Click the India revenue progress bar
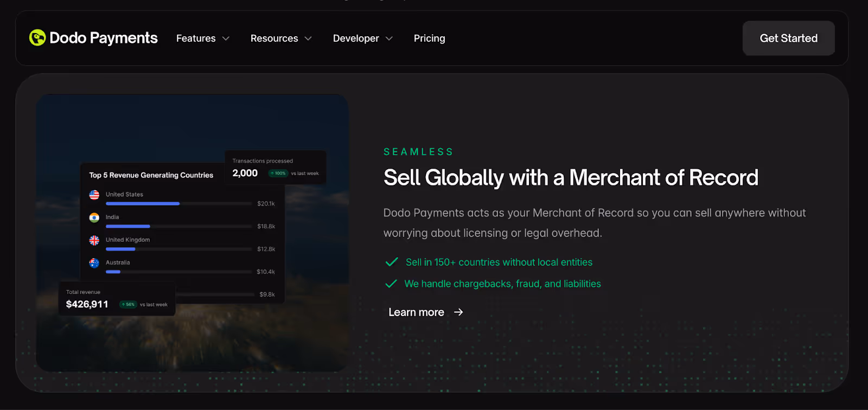 (x=179, y=227)
